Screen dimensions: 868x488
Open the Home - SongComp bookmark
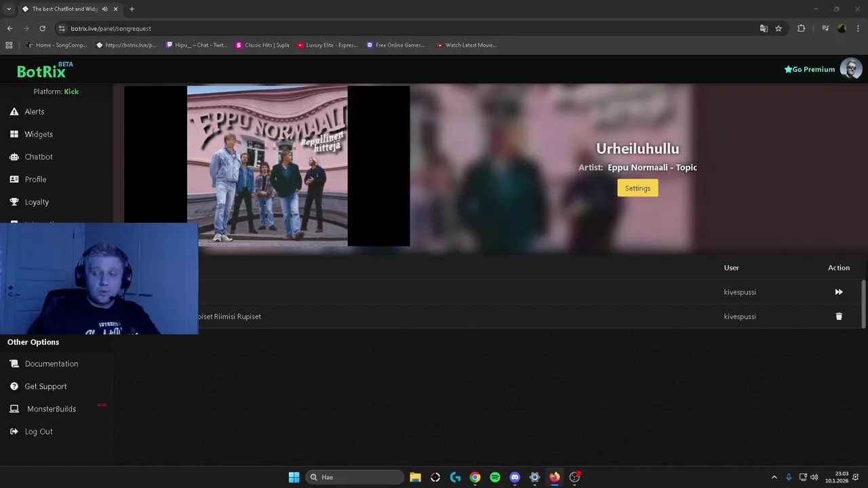point(57,45)
